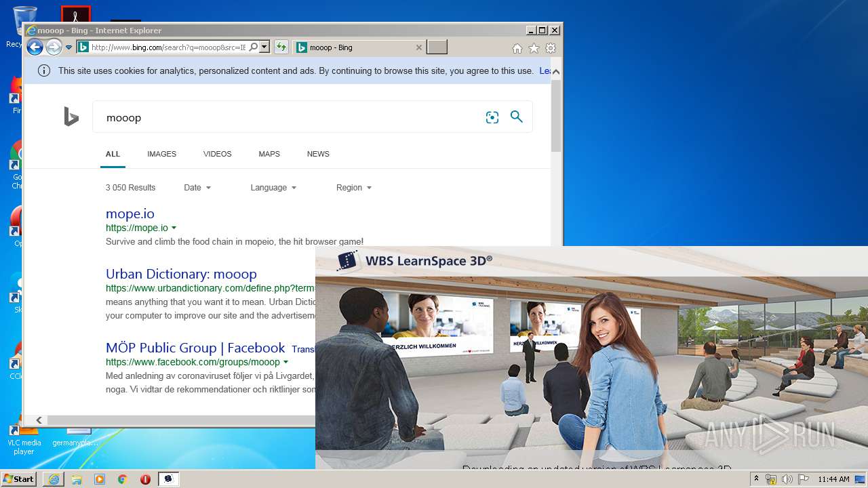
Task: Show hidden system tray icons
Action: (x=756, y=479)
